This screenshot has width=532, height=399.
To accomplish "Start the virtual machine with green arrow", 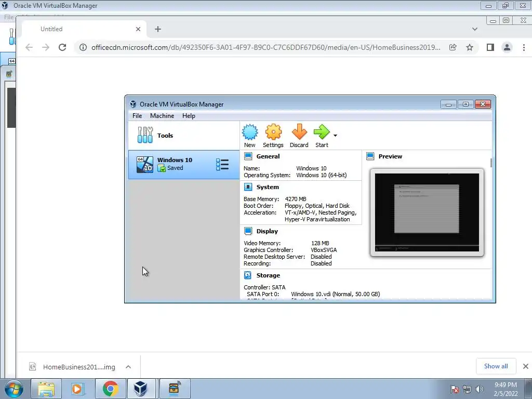I will (322, 136).
